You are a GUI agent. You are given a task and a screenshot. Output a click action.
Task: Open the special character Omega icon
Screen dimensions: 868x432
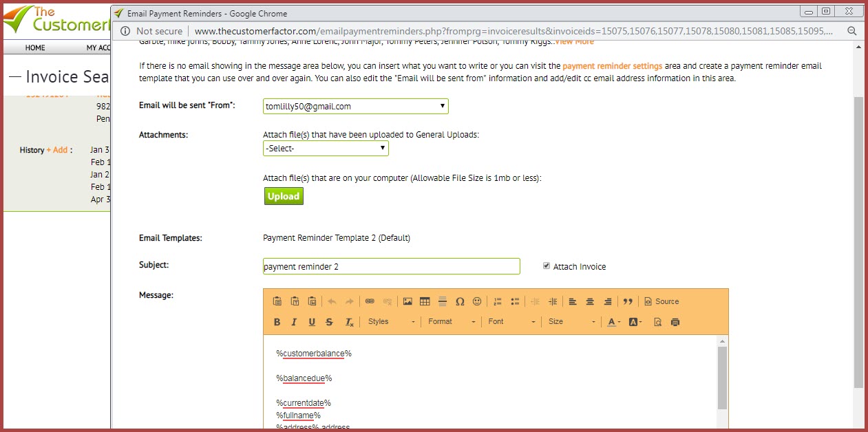460,301
